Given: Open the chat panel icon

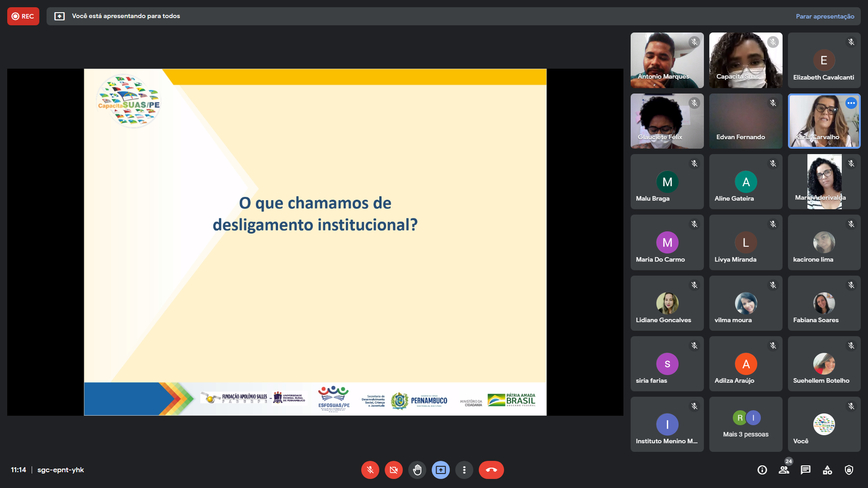Looking at the screenshot, I should click(x=806, y=470).
